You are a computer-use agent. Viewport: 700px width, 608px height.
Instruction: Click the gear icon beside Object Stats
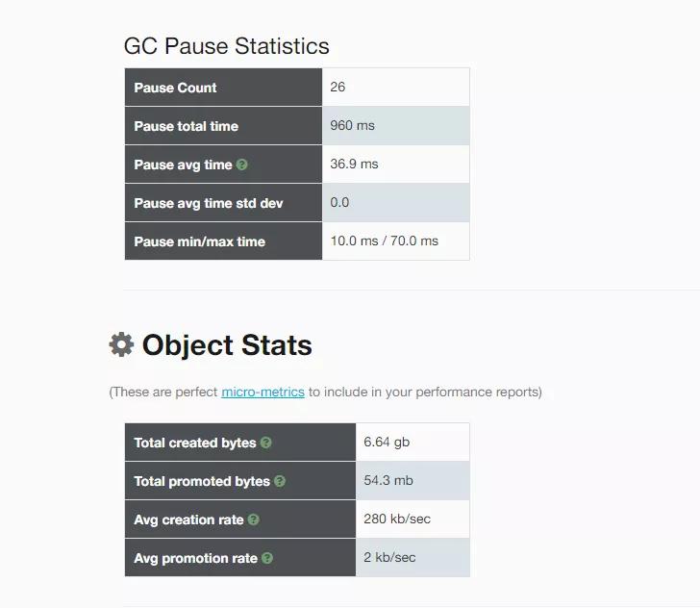(x=121, y=344)
